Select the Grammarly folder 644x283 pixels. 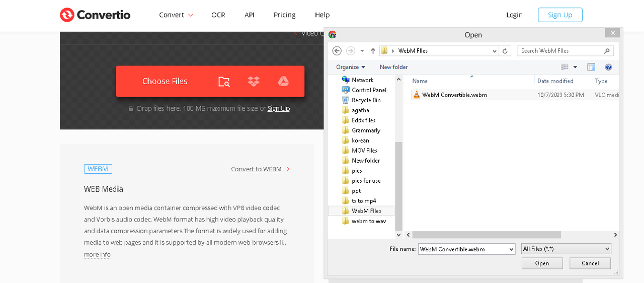(x=366, y=130)
